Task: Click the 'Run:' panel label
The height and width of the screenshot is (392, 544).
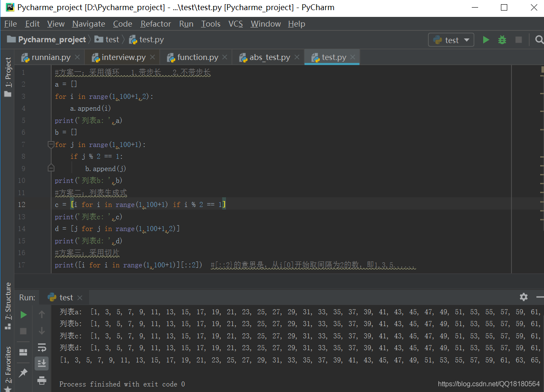Action: click(27, 297)
